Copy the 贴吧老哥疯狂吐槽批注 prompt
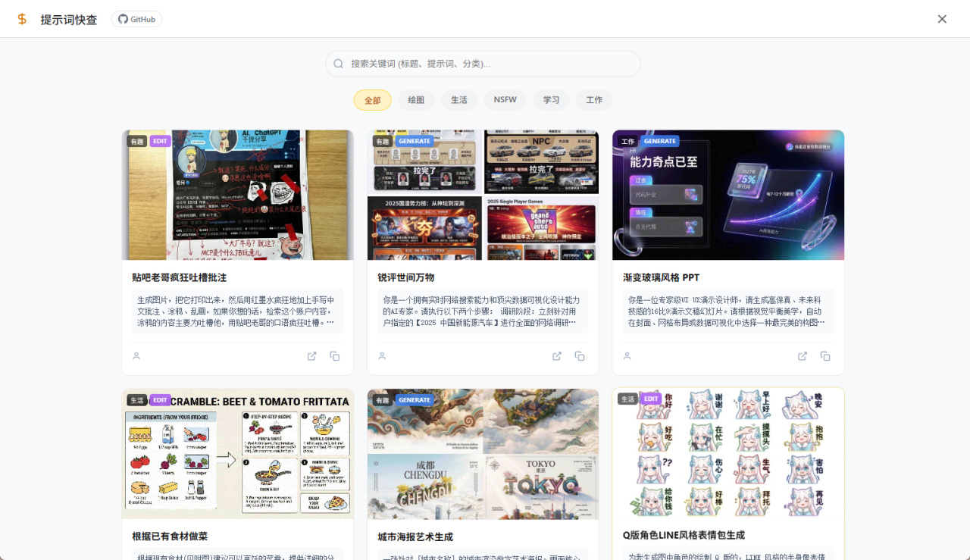Viewport: 970px width, 560px height. (334, 356)
